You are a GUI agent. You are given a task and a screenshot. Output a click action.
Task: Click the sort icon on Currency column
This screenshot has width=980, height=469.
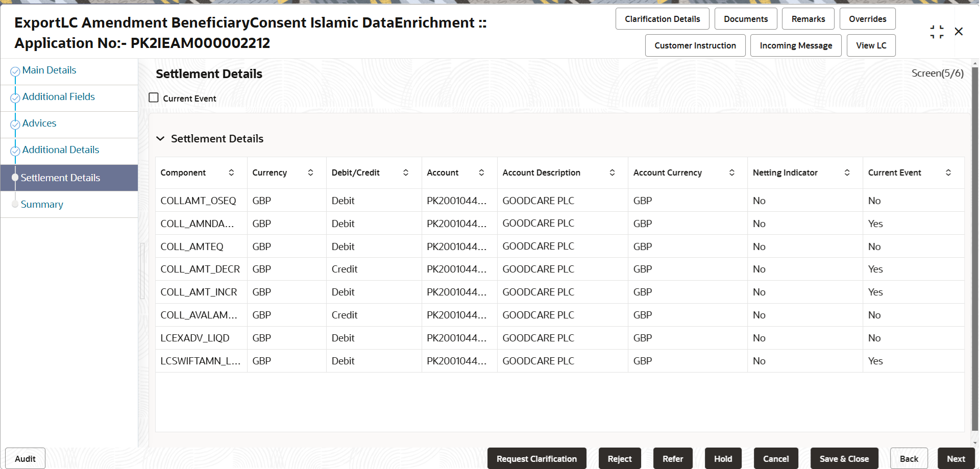click(310, 172)
